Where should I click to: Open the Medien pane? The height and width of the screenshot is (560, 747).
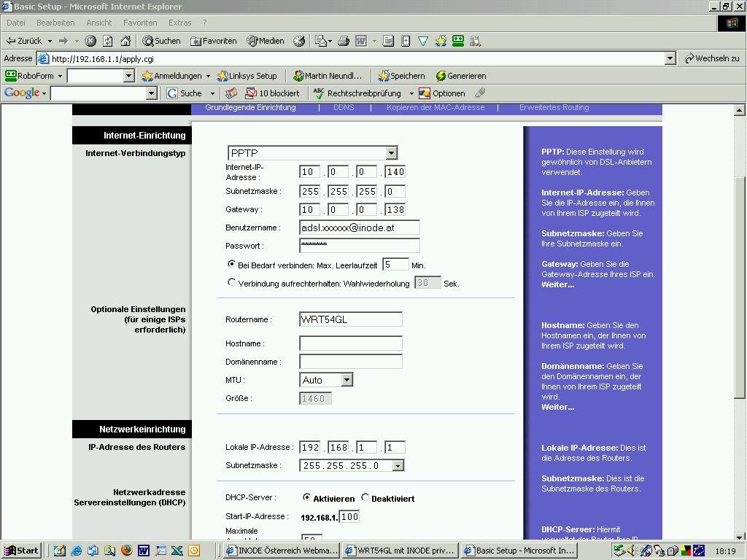tap(266, 41)
